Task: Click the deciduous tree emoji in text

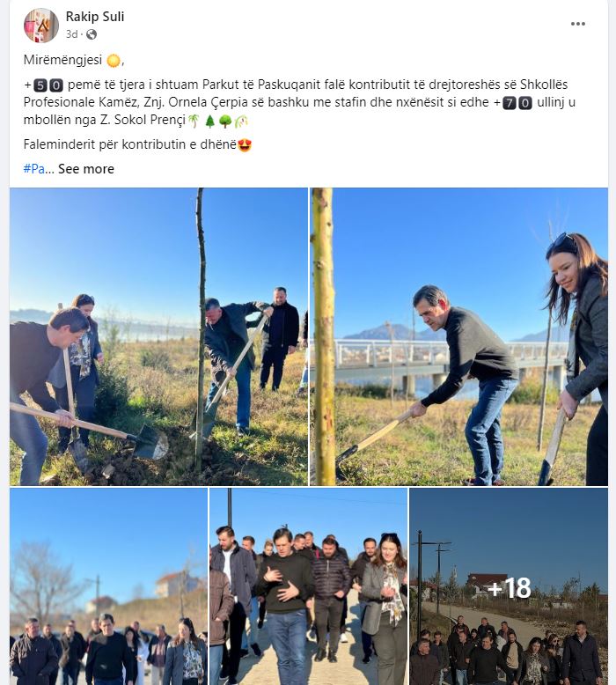Action: pos(225,121)
